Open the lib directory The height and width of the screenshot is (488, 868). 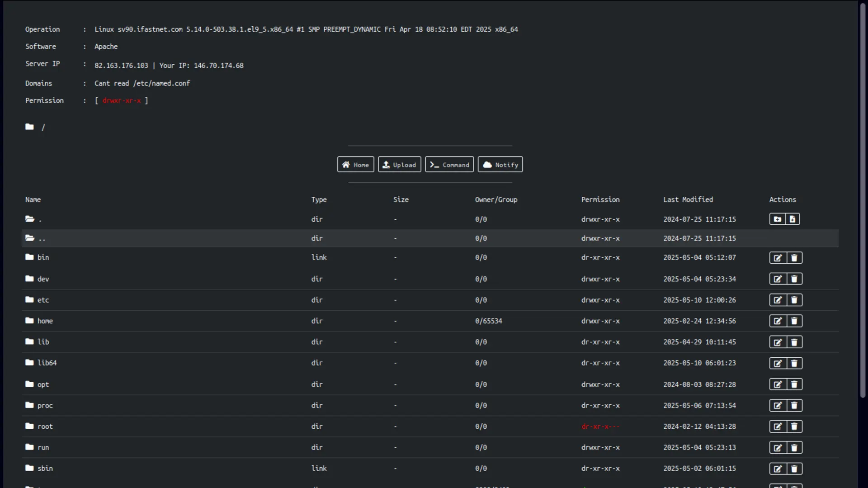point(43,342)
